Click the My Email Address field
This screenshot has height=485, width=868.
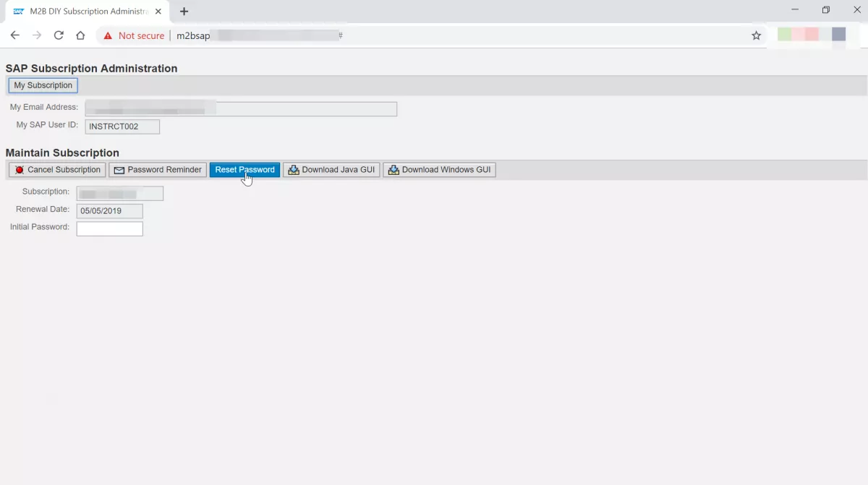(x=241, y=109)
